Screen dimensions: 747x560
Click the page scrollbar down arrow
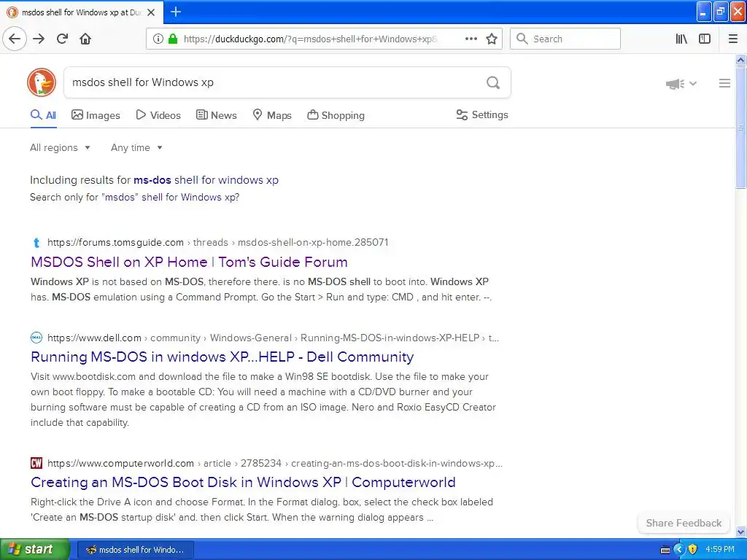point(740,532)
